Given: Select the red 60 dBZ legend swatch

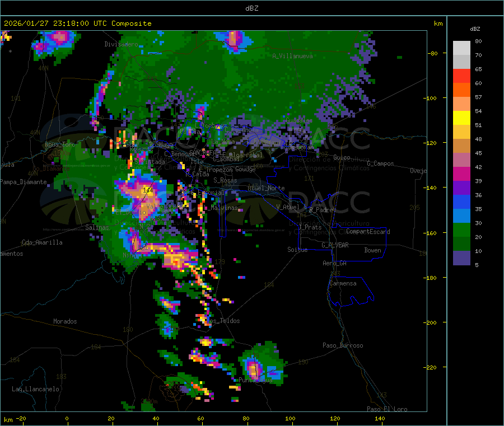Looking at the screenshot, I should coord(461,76).
